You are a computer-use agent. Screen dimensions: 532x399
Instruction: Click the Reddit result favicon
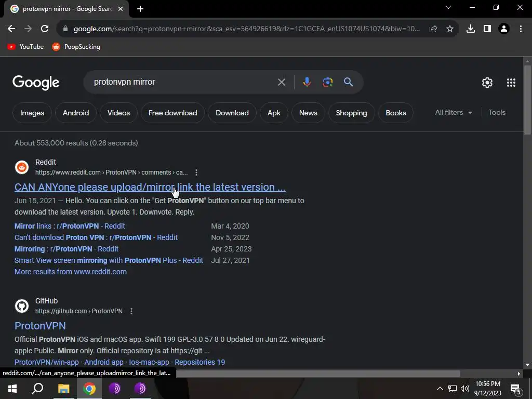(x=22, y=167)
